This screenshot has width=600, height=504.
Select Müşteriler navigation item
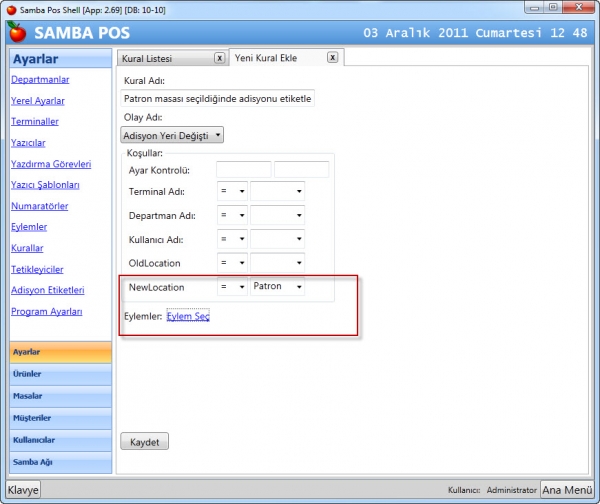point(60,418)
